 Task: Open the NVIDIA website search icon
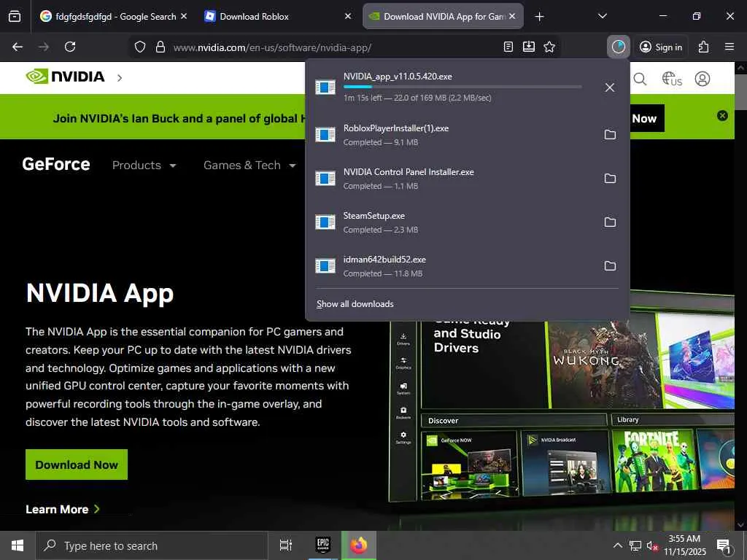click(x=640, y=79)
